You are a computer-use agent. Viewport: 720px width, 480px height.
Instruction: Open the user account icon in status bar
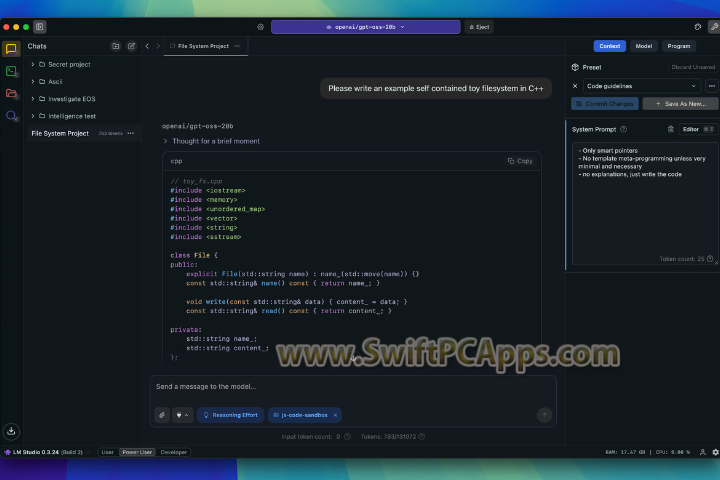point(703,452)
